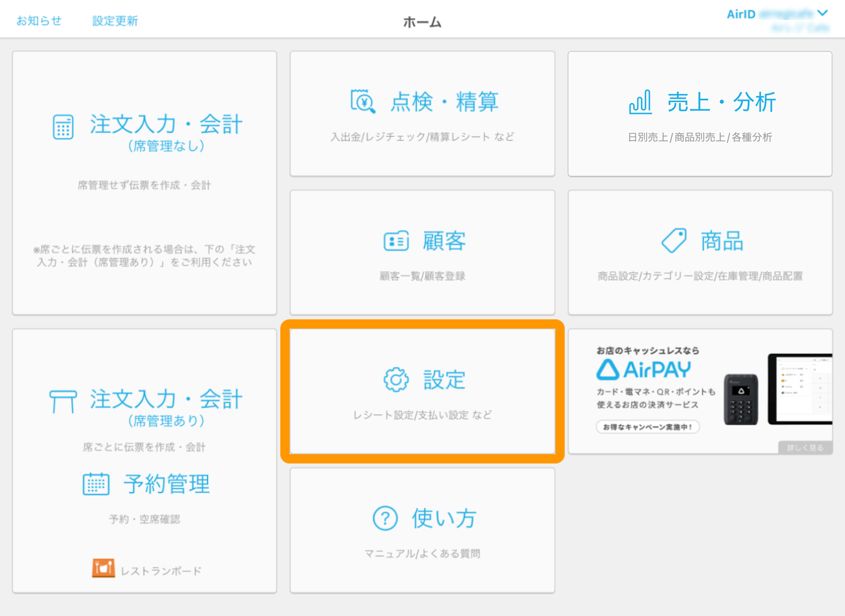Open the 売上・分析 tile title

(722, 102)
